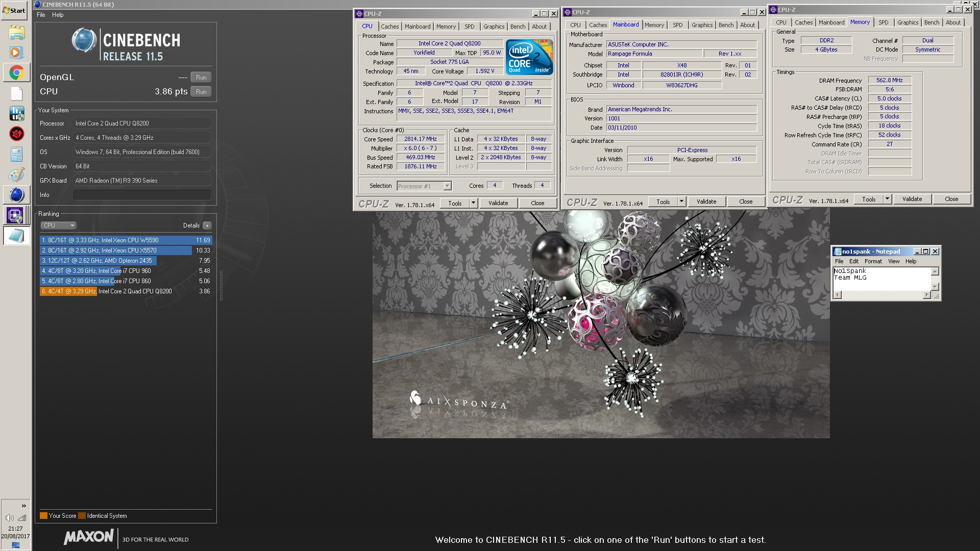Viewport: 980px width, 551px height.
Task: Click the clock showing 21:27
Action: click(x=15, y=529)
